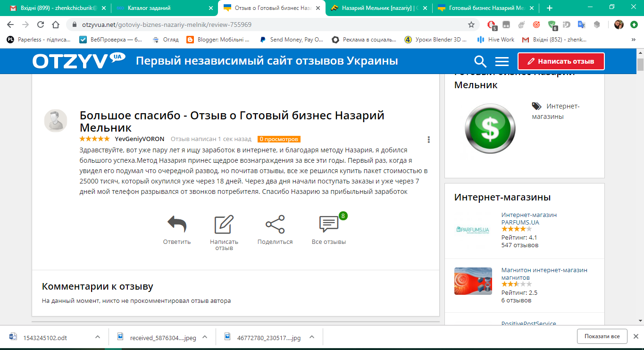
Task: Expand options for received_5876304 jpeg download
Action: pos(205,337)
